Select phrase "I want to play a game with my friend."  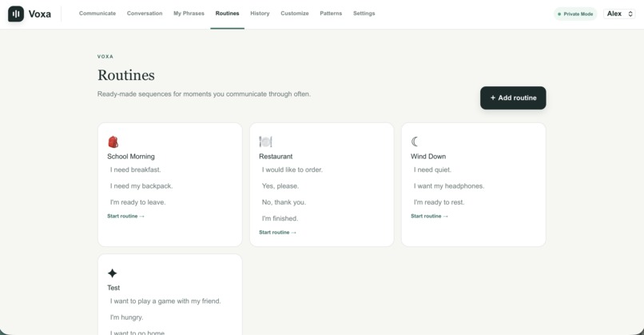tap(165, 301)
